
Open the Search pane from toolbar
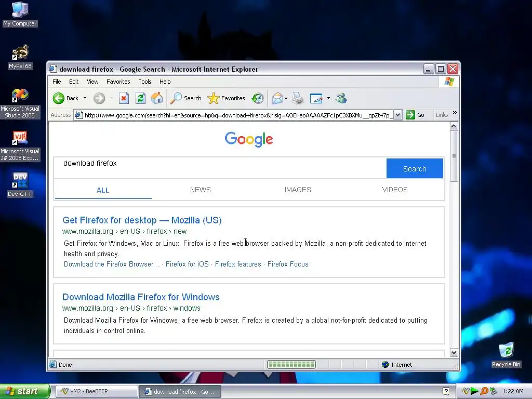185,98
